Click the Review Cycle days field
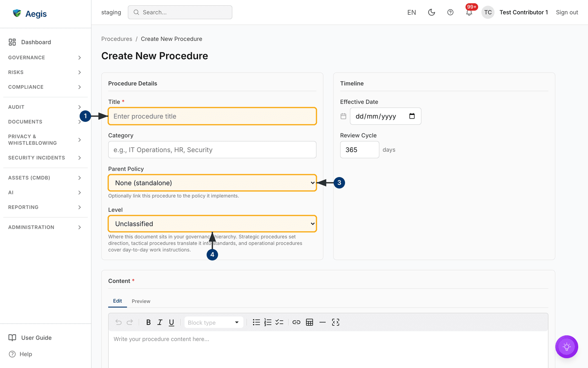Screen dimensions: 588x368 pos(360,150)
